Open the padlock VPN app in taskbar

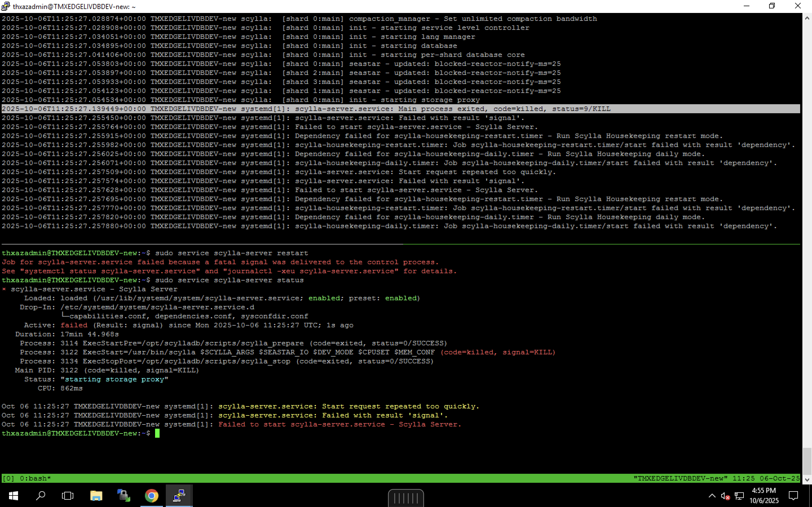[123, 496]
